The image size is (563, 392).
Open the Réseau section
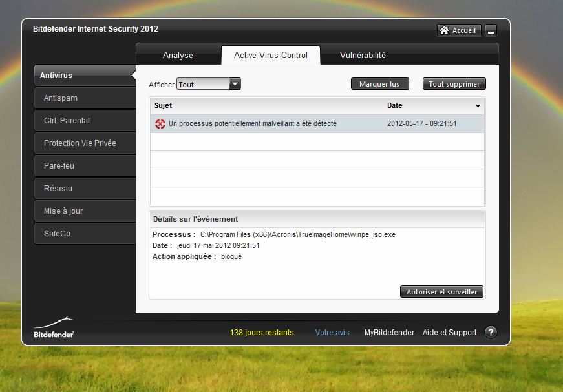(x=85, y=189)
